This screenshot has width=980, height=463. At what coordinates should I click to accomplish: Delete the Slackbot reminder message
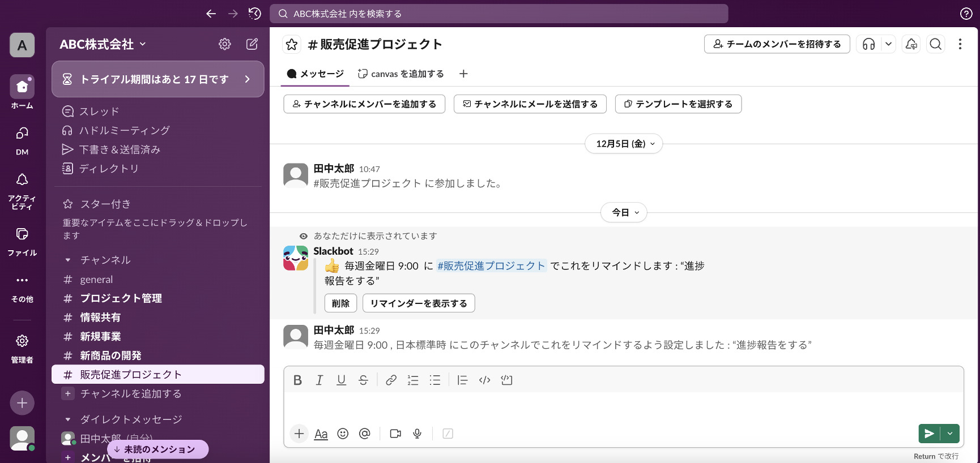click(340, 303)
